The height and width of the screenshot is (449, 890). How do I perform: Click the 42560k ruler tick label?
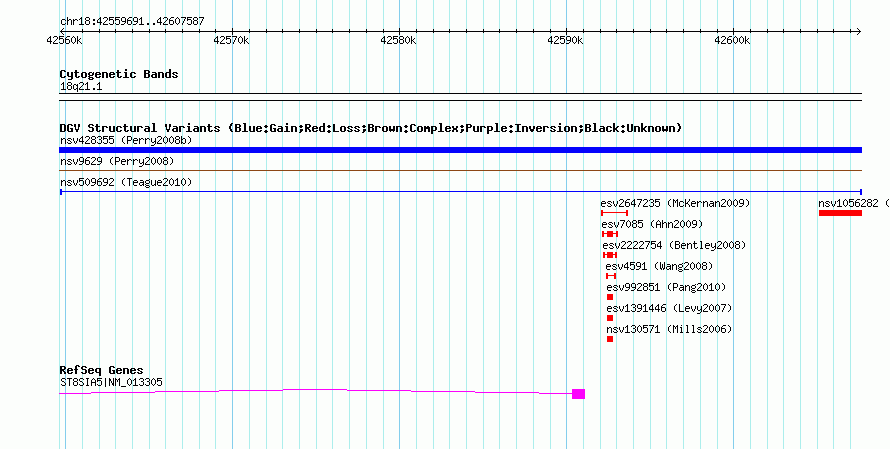pos(64,40)
